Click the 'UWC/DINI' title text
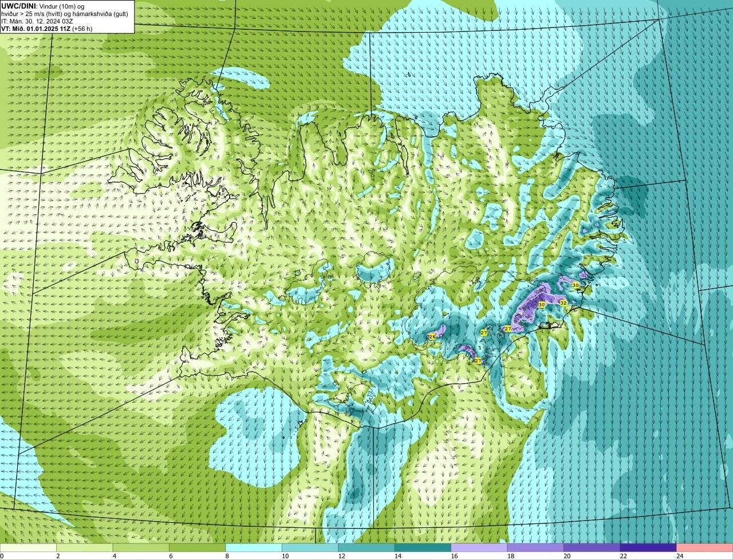Screen dimensions: 733x560 (18, 6)
